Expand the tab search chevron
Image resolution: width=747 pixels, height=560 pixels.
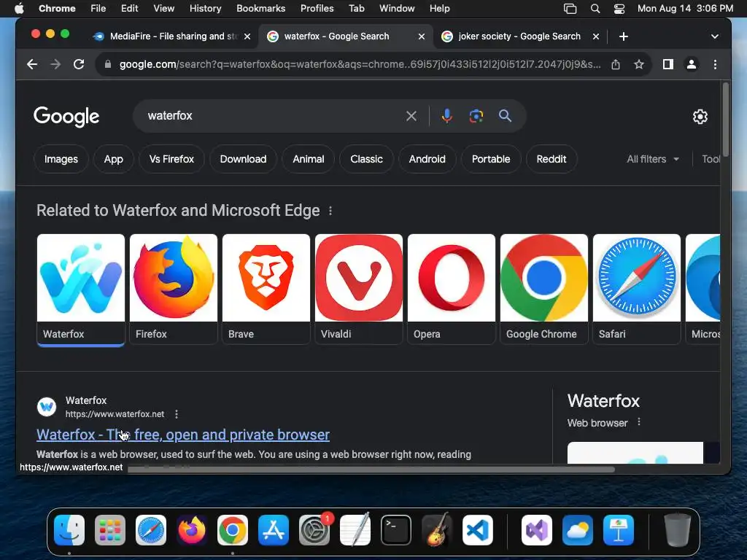pos(715,36)
